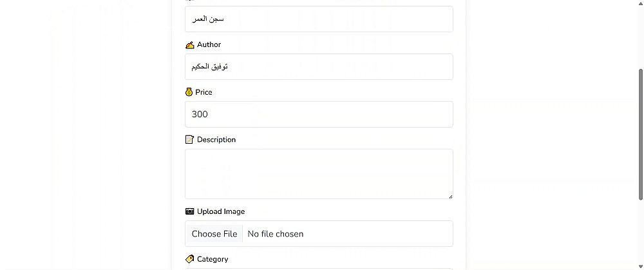Viewport: 644px width, 270px height.
Task: Open the Choose File upload button
Action: (214, 234)
